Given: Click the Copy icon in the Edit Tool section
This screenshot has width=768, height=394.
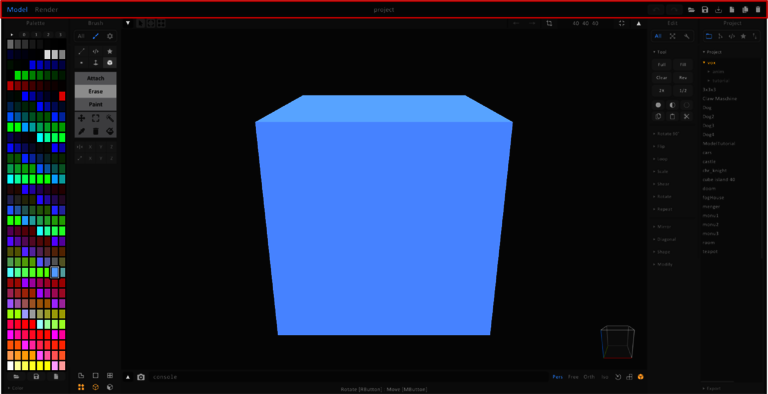Looking at the screenshot, I should tap(658, 117).
